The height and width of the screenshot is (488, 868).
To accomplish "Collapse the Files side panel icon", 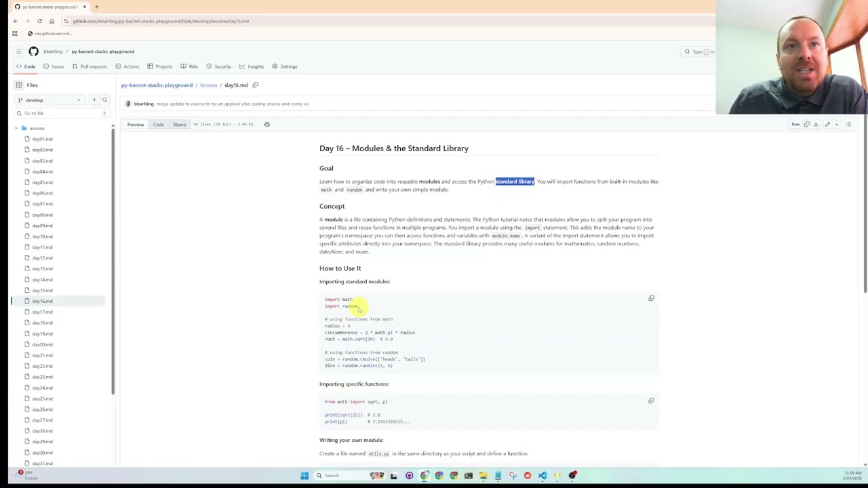I will [x=19, y=85].
